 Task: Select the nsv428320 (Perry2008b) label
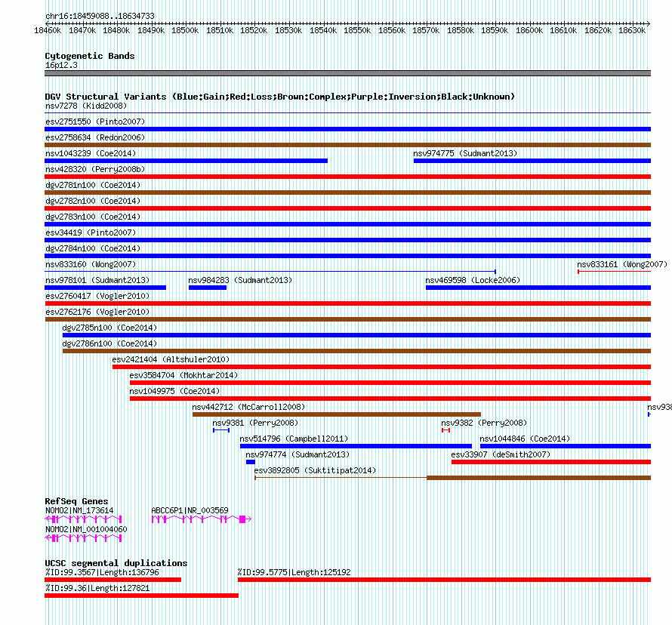pyautogui.click(x=95, y=169)
